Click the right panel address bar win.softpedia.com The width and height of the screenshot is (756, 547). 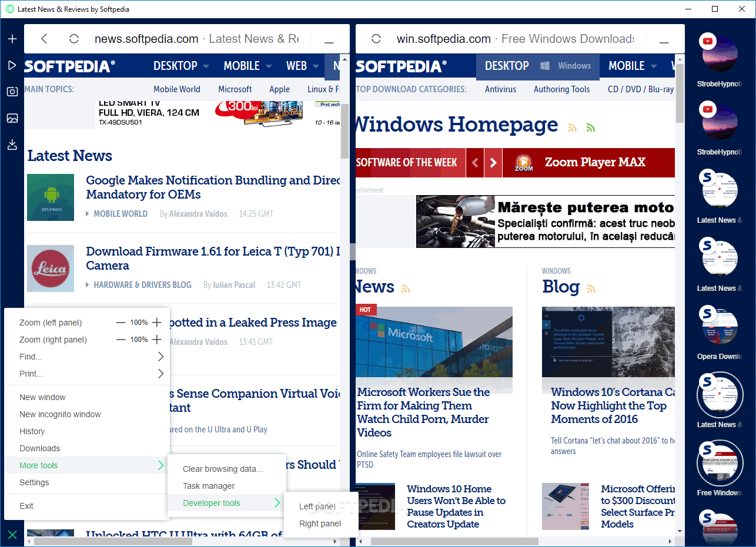point(515,39)
